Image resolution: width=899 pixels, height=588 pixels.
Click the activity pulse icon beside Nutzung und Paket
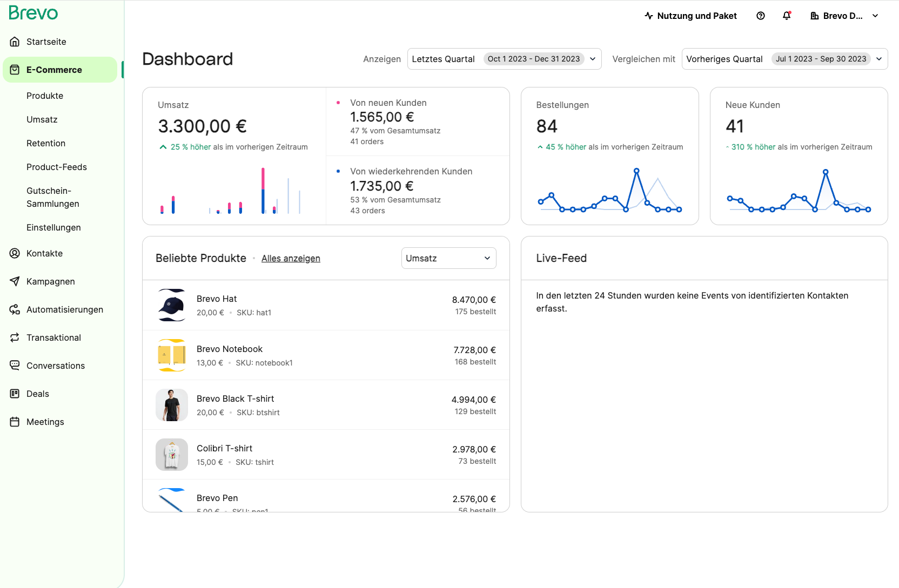(649, 16)
